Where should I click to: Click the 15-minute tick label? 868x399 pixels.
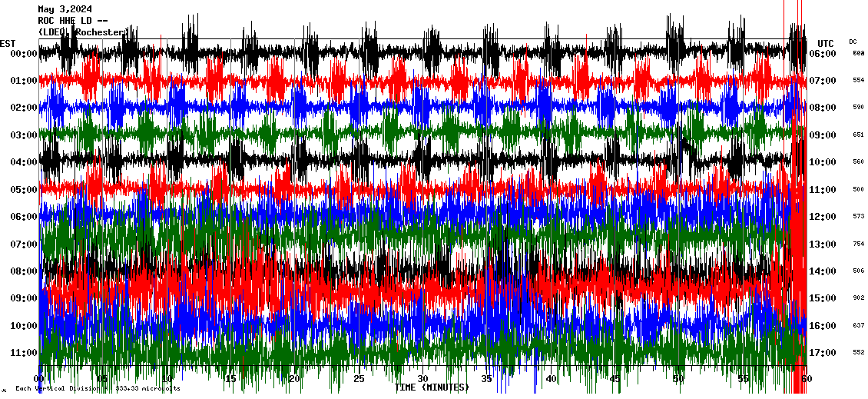231,379
